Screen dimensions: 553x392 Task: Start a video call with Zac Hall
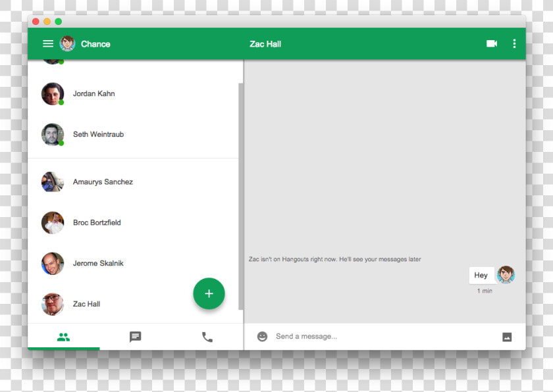[x=492, y=43]
